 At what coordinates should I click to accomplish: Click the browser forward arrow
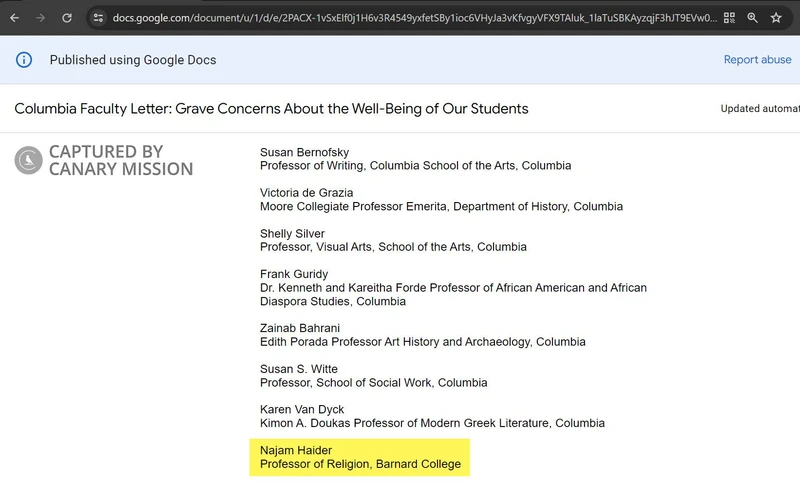click(40, 18)
